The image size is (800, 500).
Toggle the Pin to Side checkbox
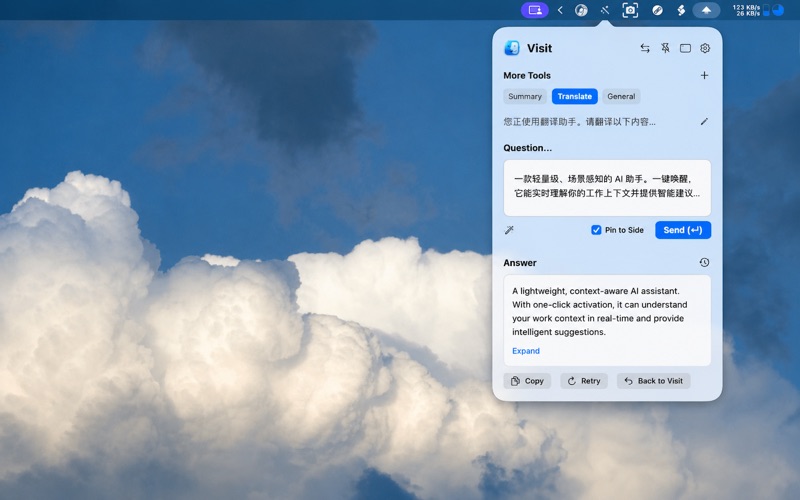[596, 230]
